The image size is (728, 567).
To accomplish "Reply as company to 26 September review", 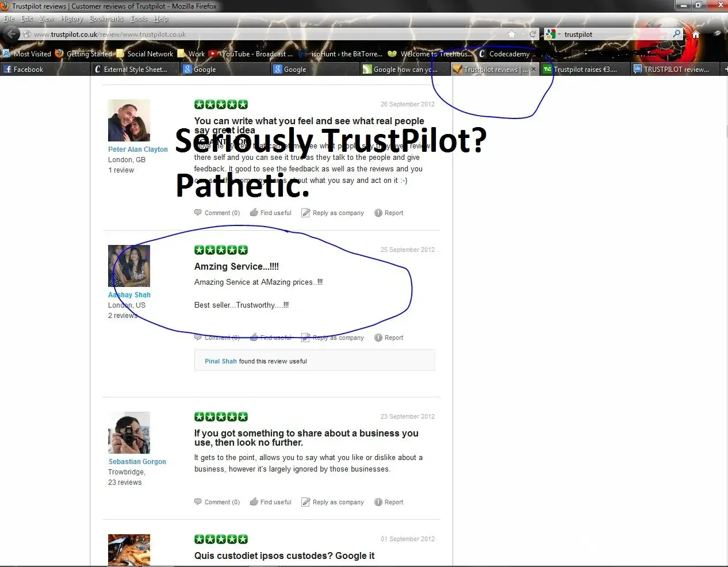I will 333,213.
